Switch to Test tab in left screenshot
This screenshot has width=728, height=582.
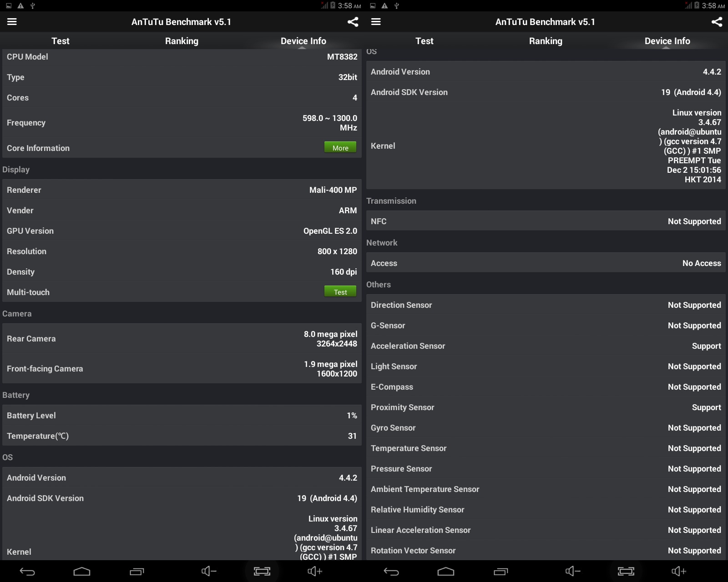tap(61, 41)
